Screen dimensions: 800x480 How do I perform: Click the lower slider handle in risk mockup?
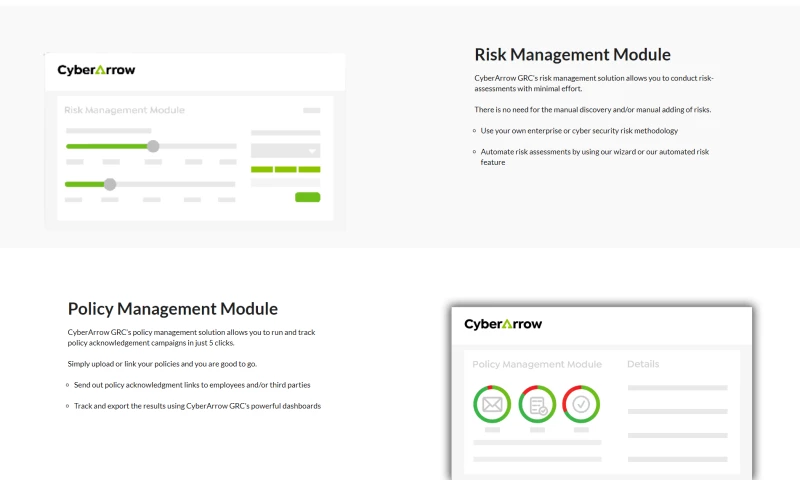(x=110, y=184)
